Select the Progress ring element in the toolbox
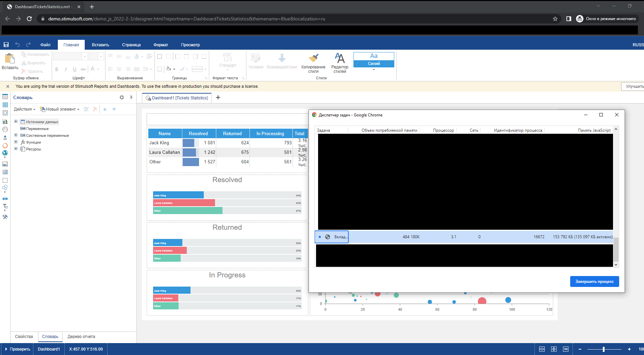644x355 pixels. [x=5, y=146]
